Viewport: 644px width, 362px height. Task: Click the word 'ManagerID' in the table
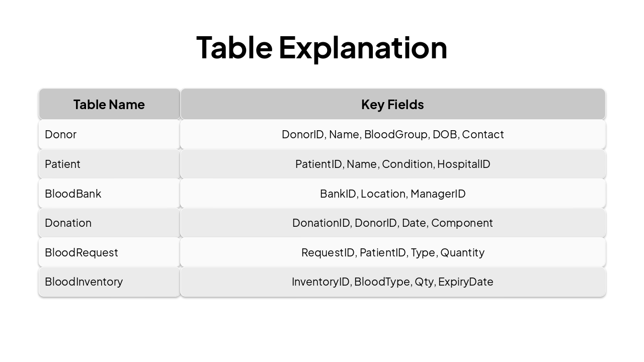[x=438, y=194]
